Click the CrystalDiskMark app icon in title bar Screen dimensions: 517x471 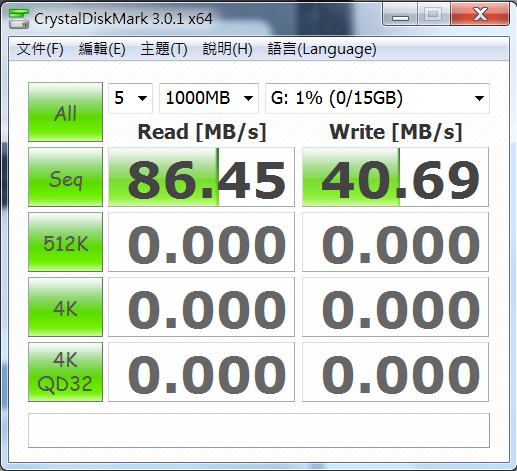(19, 19)
